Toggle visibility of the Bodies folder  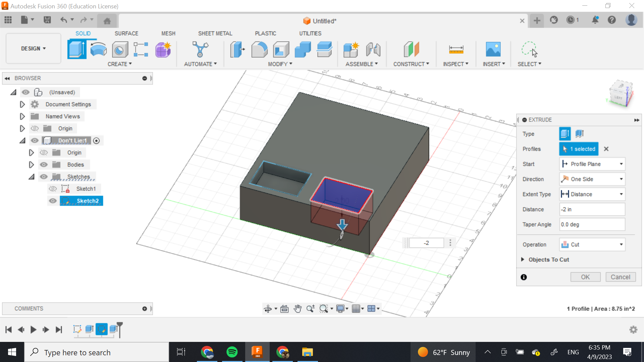pyautogui.click(x=44, y=165)
